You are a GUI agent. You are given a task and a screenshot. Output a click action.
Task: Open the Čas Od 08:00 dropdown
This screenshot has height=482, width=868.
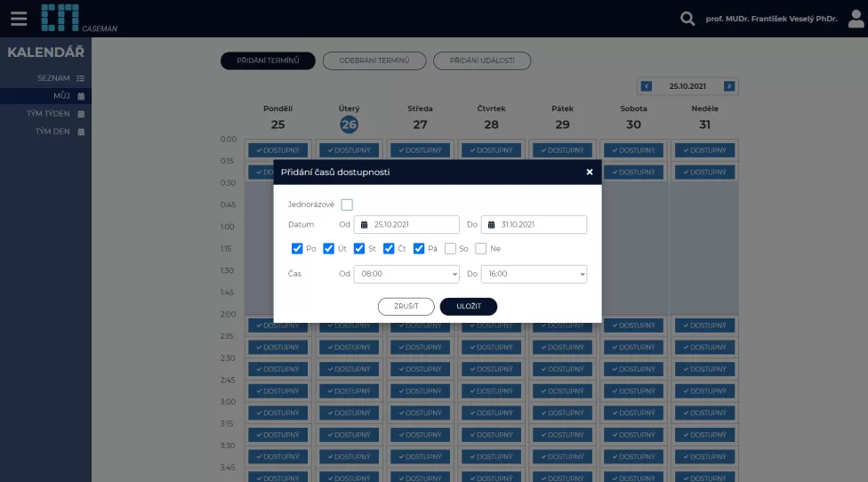pyautogui.click(x=406, y=274)
